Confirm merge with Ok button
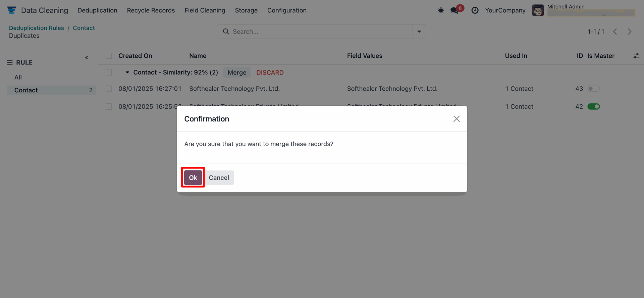Viewport: 644px width, 298px height. pos(193,178)
